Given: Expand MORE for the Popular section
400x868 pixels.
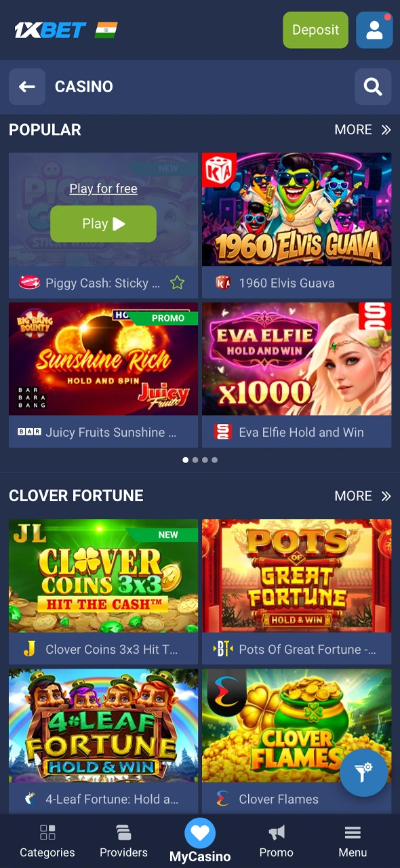Looking at the screenshot, I should click(x=363, y=130).
